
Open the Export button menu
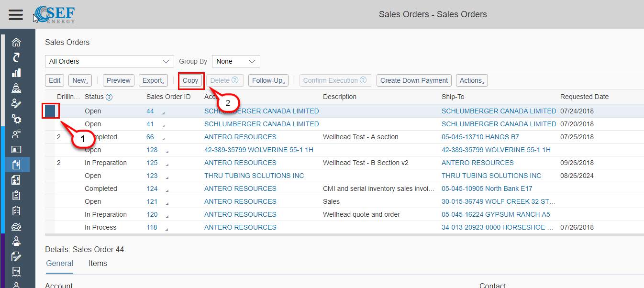[x=153, y=80]
